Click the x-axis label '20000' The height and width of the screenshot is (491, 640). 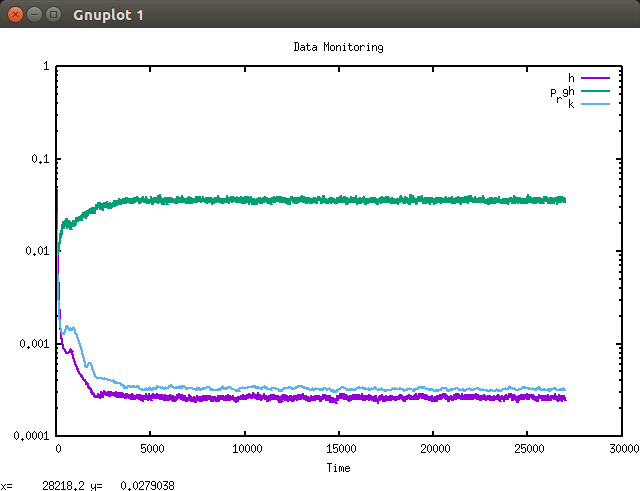pos(435,449)
